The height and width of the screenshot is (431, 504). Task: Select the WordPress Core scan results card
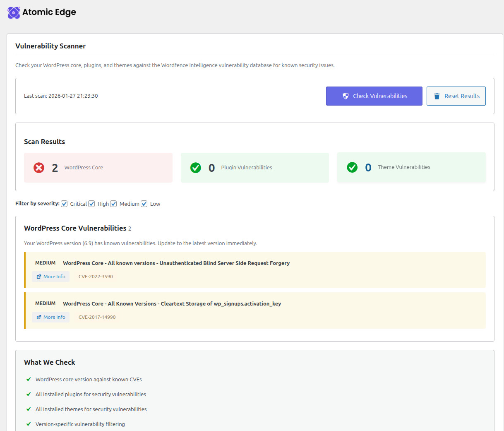tap(98, 167)
